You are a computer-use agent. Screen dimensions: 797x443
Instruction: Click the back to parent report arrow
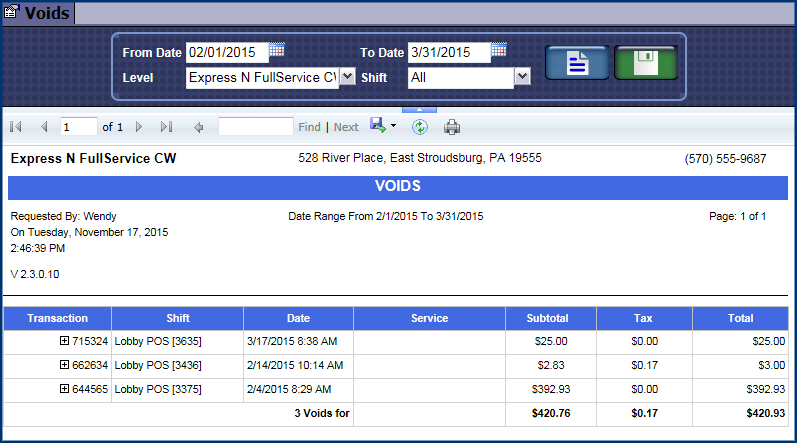click(198, 127)
